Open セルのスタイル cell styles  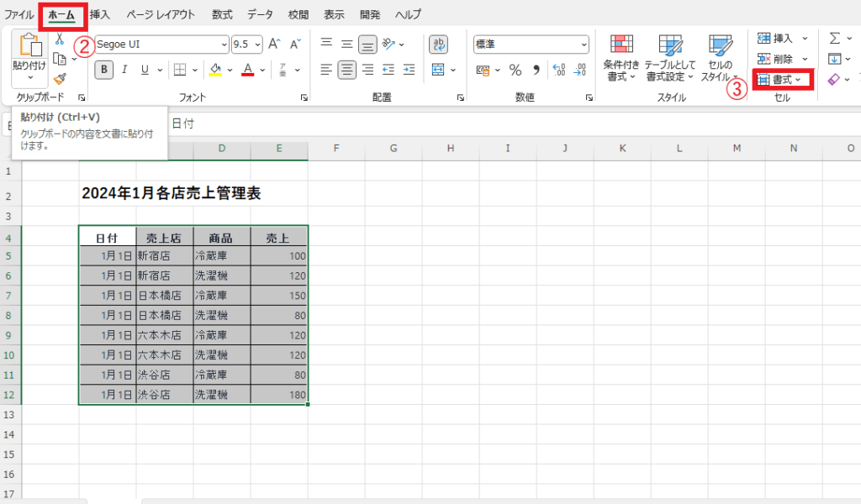pos(720,58)
